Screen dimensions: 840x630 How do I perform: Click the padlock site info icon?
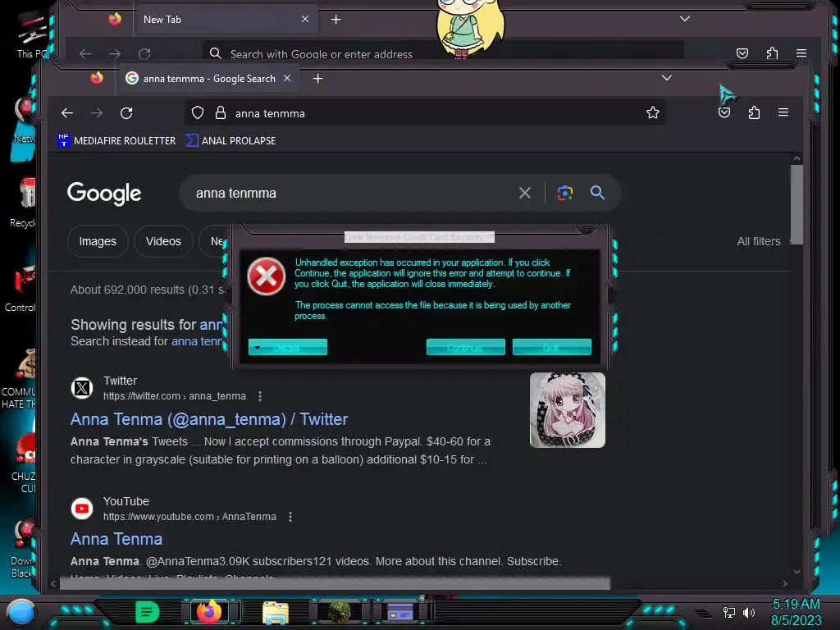click(220, 113)
